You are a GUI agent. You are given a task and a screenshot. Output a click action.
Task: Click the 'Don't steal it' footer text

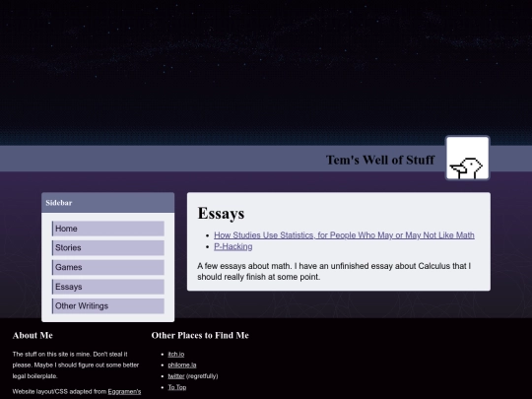tap(110, 355)
